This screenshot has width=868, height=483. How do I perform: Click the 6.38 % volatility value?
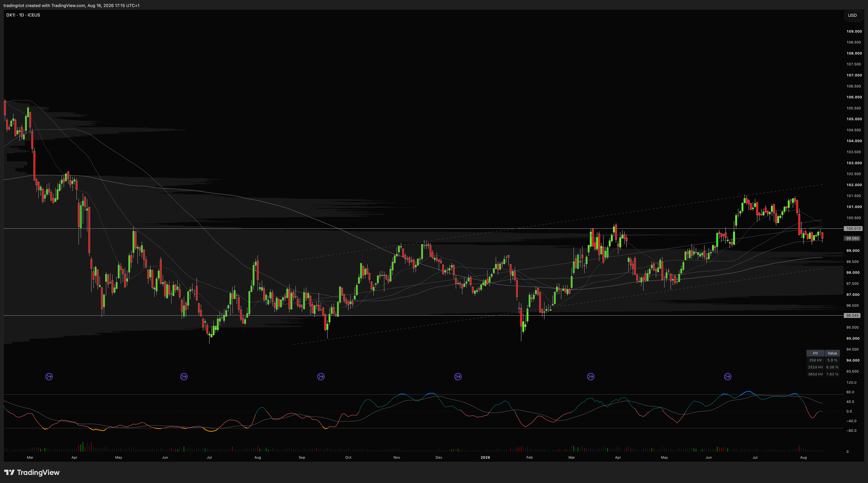point(832,368)
